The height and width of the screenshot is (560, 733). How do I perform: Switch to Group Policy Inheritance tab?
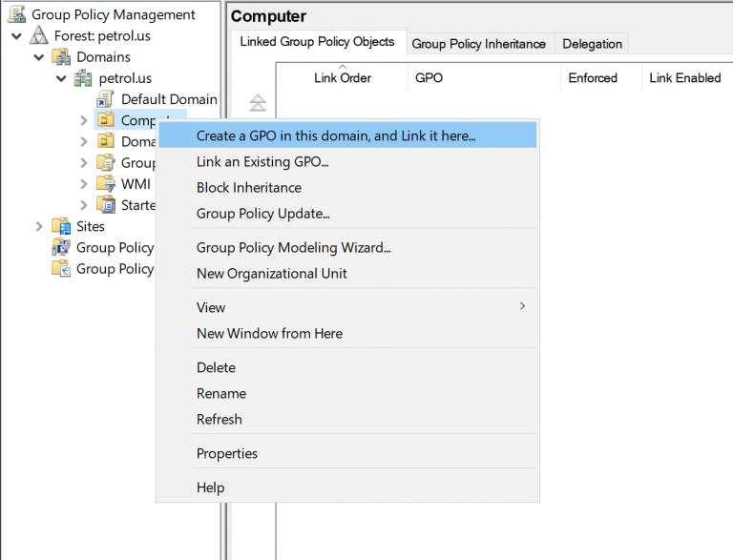pyautogui.click(x=479, y=44)
